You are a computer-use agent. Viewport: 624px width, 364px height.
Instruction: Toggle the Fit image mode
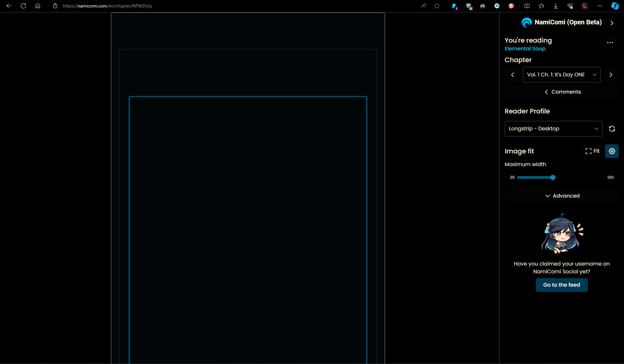592,151
